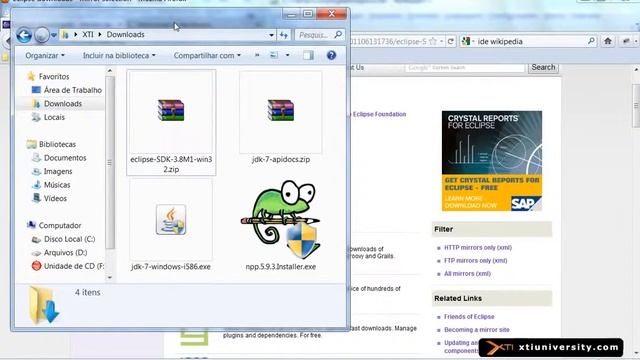
Task: Click the Search button on Eclipse page
Action: tap(543, 67)
